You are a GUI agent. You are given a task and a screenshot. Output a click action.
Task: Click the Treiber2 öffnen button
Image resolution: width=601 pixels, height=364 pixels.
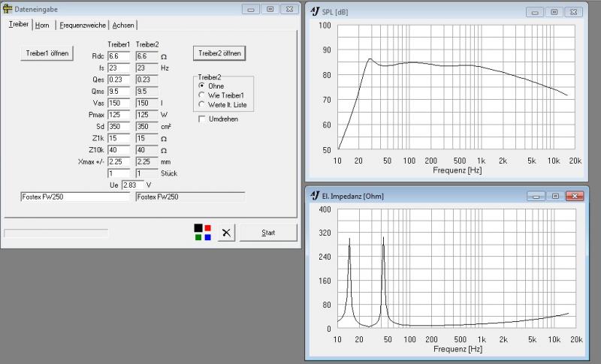tap(219, 53)
